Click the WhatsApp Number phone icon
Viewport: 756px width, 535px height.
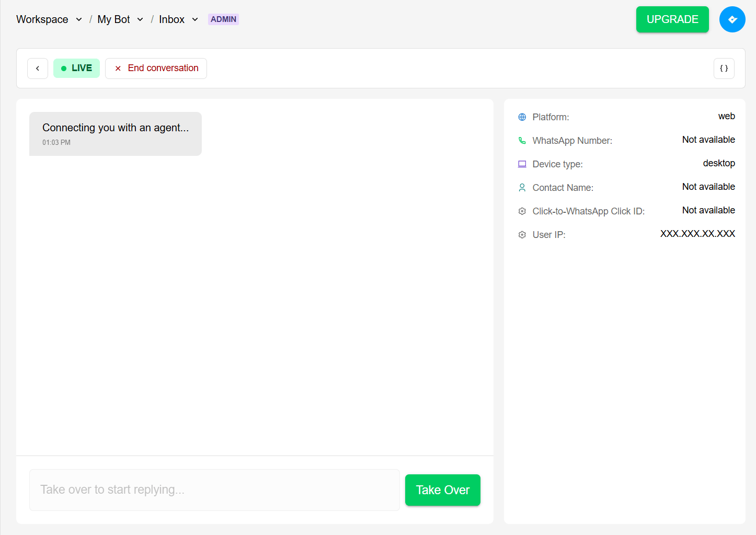pos(522,141)
